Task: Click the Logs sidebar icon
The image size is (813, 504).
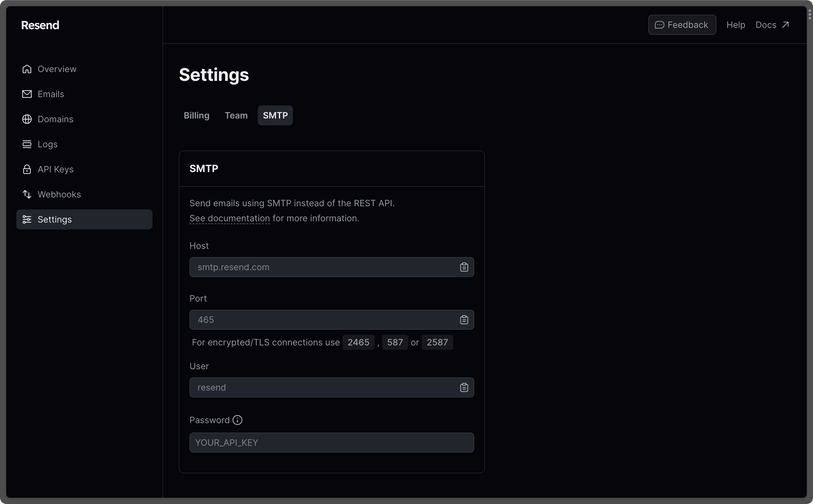Action: pos(27,144)
